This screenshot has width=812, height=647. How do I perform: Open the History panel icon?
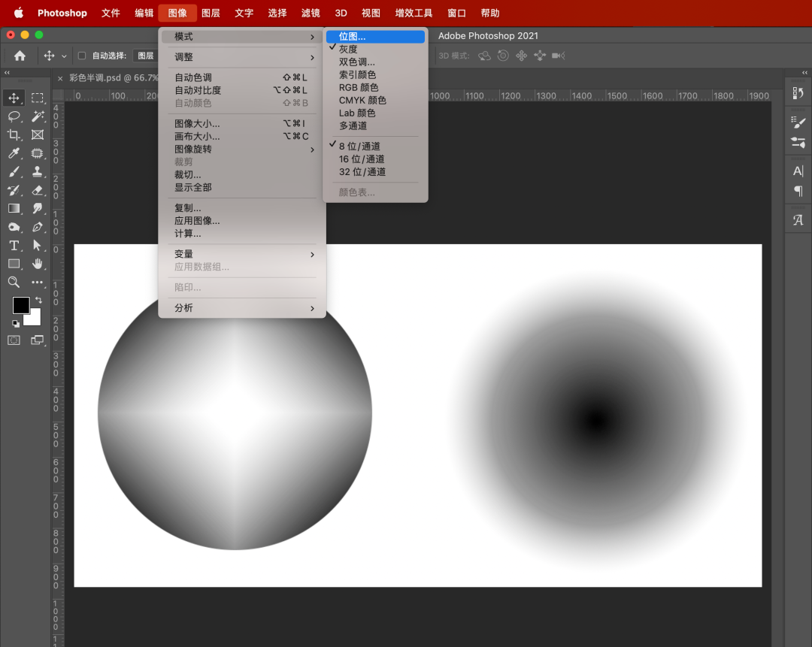point(798,93)
